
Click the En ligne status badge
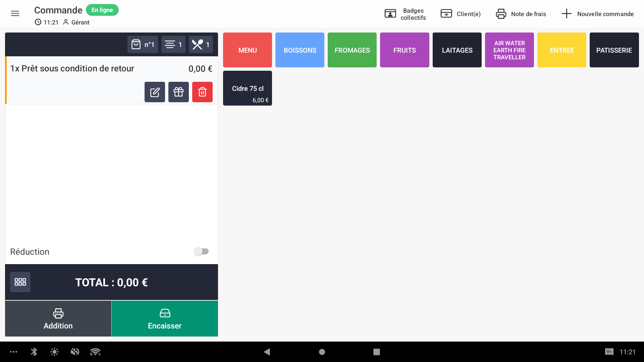point(102,10)
